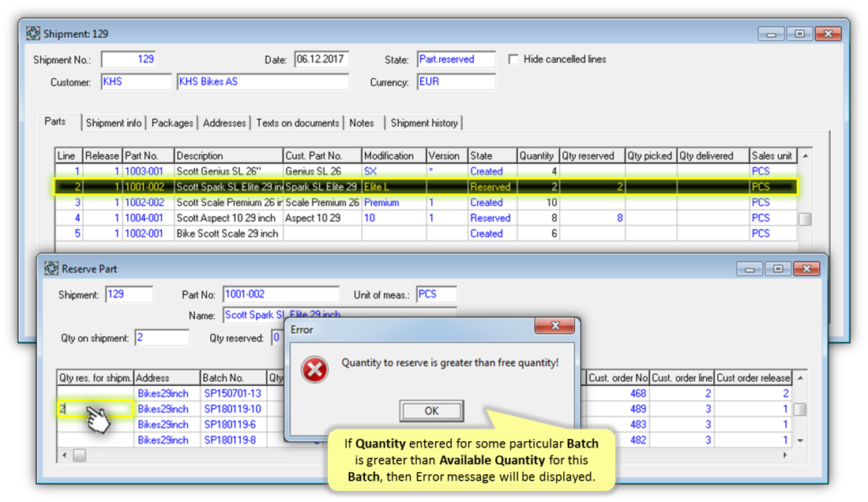This screenshot has width=868, height=502.
Task: Click the Shipment No. field
Action: [x=129, y=59]
